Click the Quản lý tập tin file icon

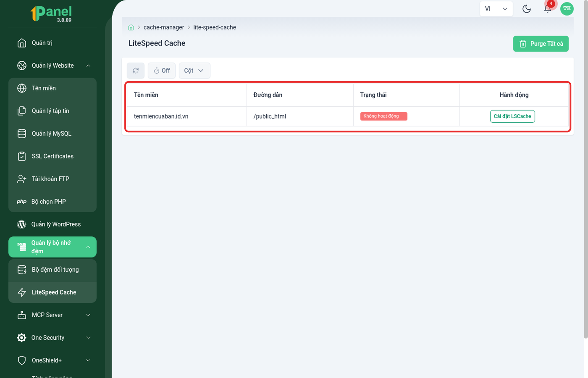[x=22, y=111]
